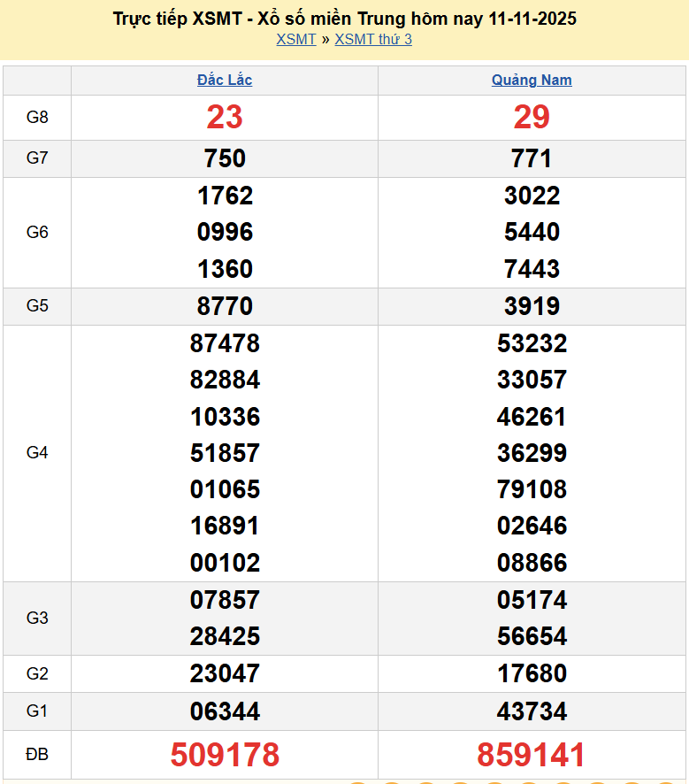The width and height of the screenshot is (689, 784).
Task: Click the G6 number 1762
Action: (x=225, y=196)
